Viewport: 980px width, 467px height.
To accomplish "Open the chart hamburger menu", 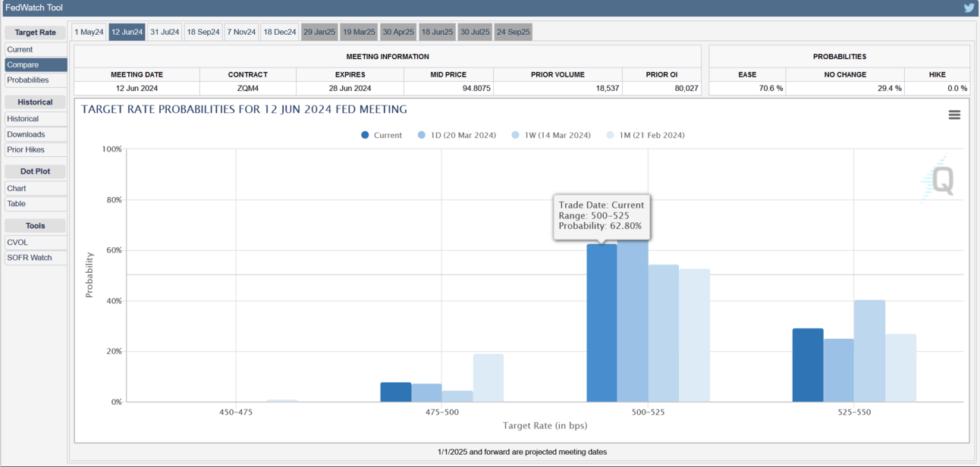I will pyautogui.click(x=954, y=115).
